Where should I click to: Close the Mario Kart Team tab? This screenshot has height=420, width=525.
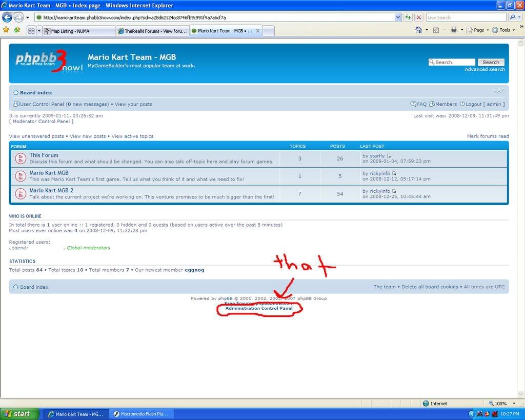coord(257,31)
